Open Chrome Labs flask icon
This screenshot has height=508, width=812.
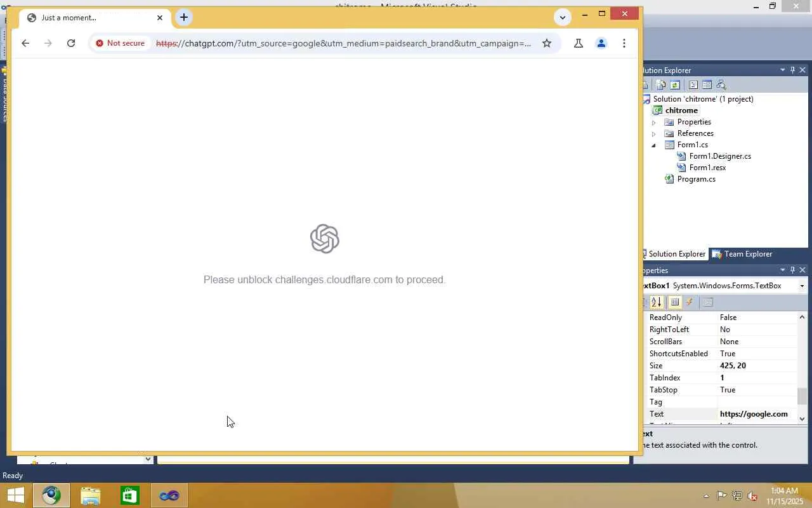tap(579, 43)
